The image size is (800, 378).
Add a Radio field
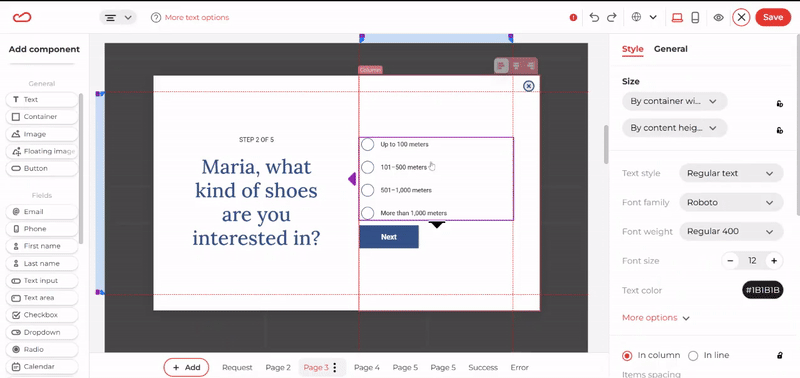click(42, 349)
